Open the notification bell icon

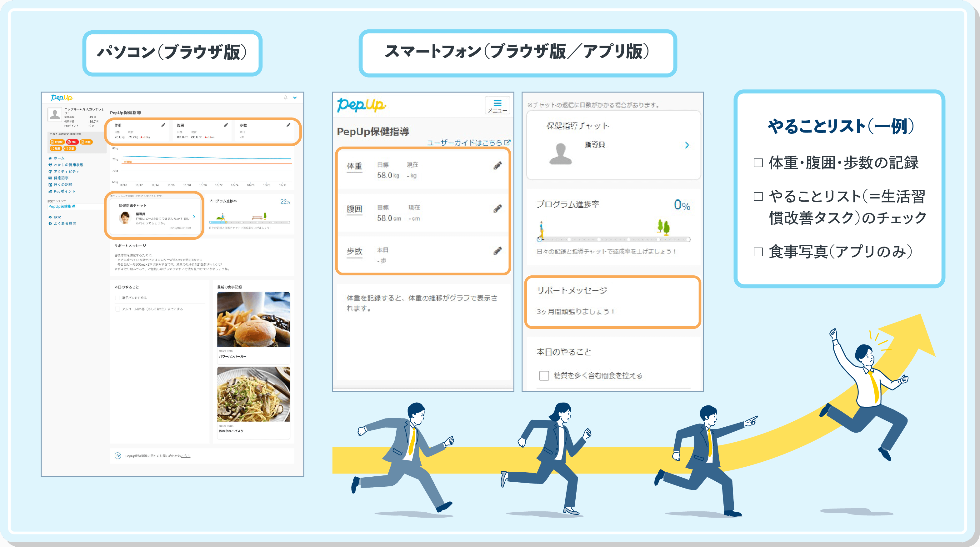[x=286, y=98]
